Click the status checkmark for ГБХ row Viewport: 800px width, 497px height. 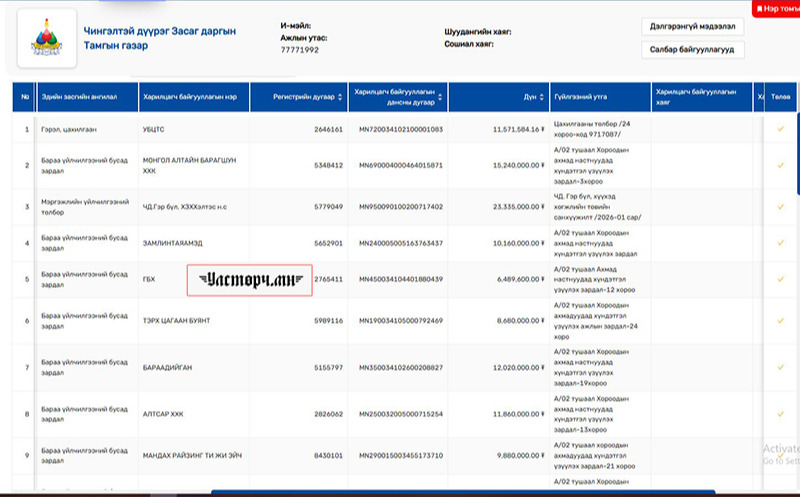click(780, 279)
